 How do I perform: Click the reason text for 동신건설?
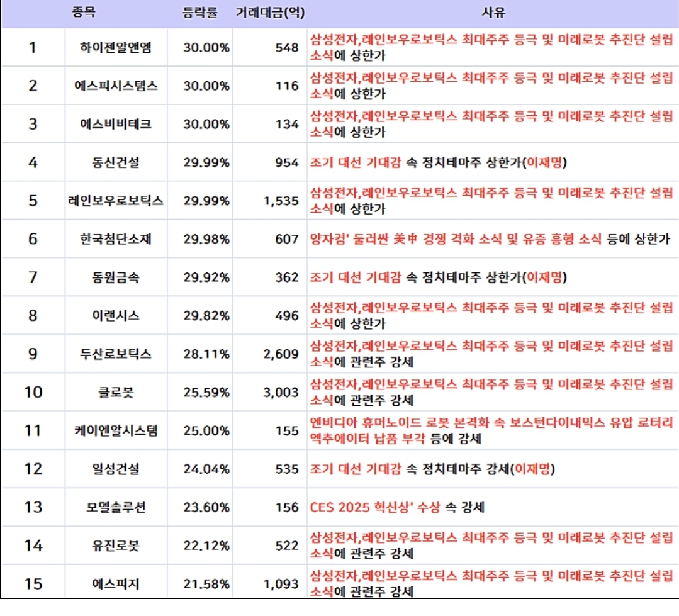[x=438, y=162]
